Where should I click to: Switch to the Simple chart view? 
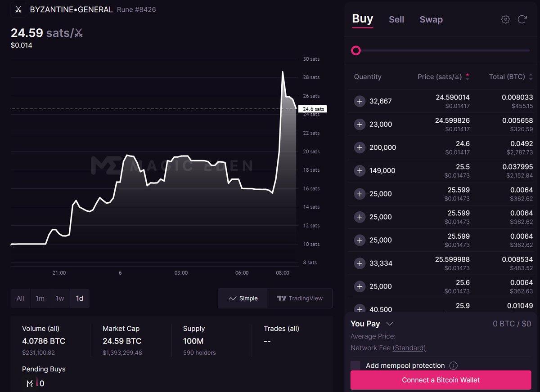(243, 298)
